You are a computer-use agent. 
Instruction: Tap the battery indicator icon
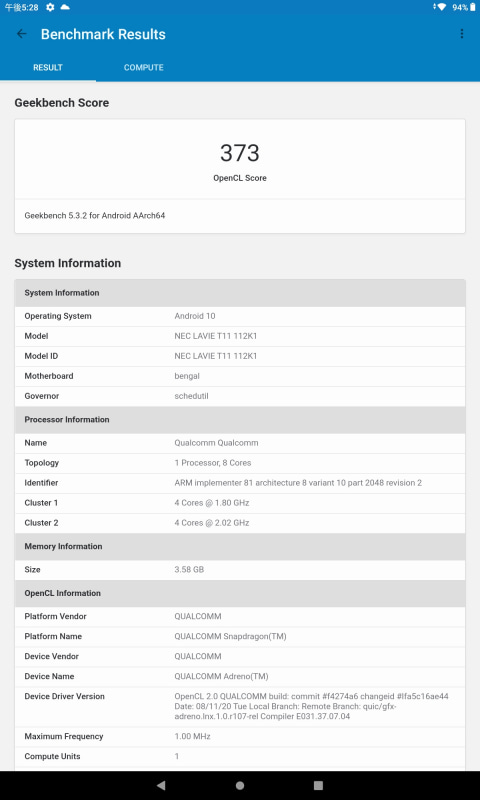pyautogui.click(x=472, y=7)
